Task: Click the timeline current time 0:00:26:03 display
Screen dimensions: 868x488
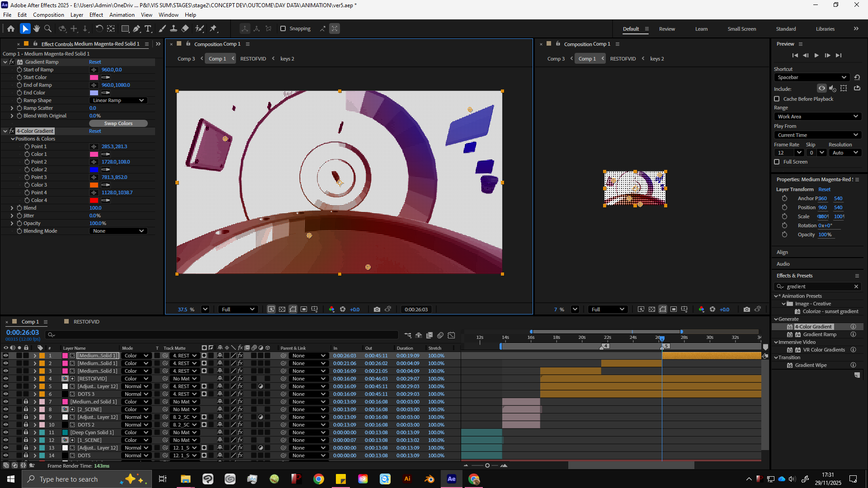Action: click(x=23, y=333)
